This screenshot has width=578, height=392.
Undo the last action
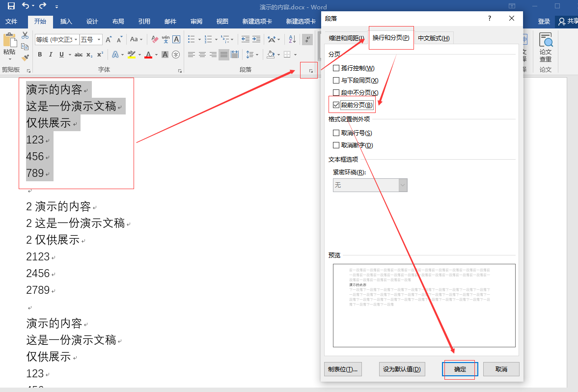click(x=26, y=6)
